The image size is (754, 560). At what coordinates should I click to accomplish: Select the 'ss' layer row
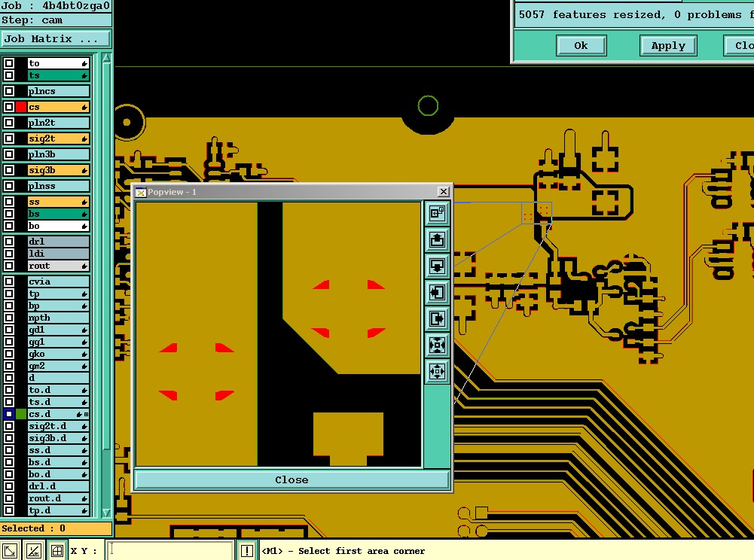click(x=59, y=202)
